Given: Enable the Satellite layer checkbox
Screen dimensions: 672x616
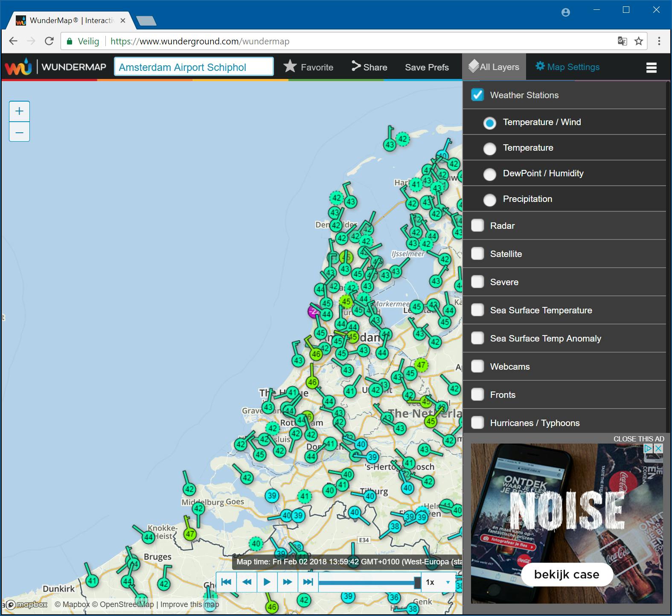Looking at the screenshot, I should (x=477, y=254).
